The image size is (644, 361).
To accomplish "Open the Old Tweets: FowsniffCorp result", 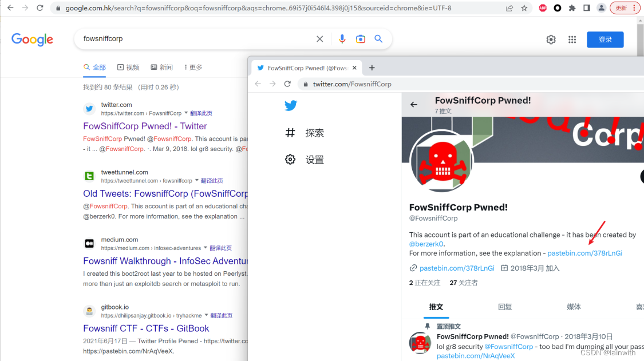I will [165, 193].
